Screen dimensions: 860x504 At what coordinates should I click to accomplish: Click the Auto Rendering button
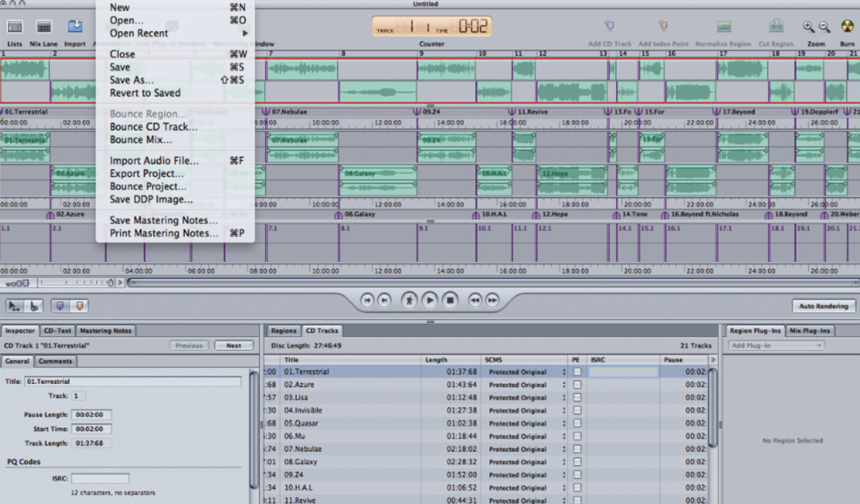[824, 306]
